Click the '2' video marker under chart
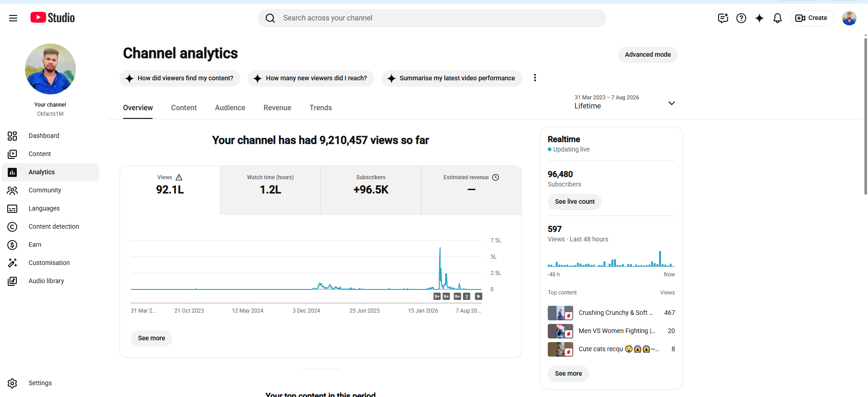 466,296
